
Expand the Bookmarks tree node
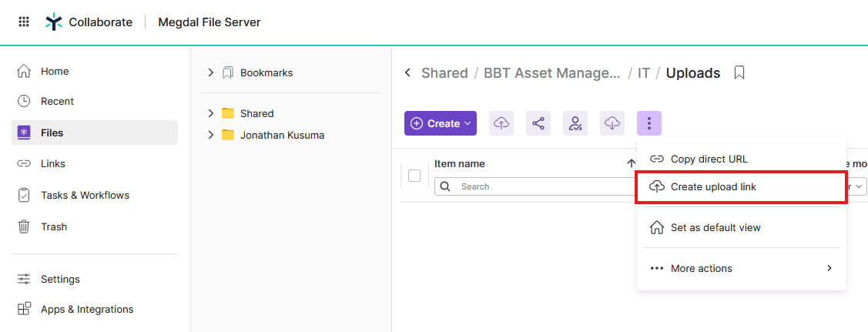point(210,72)
